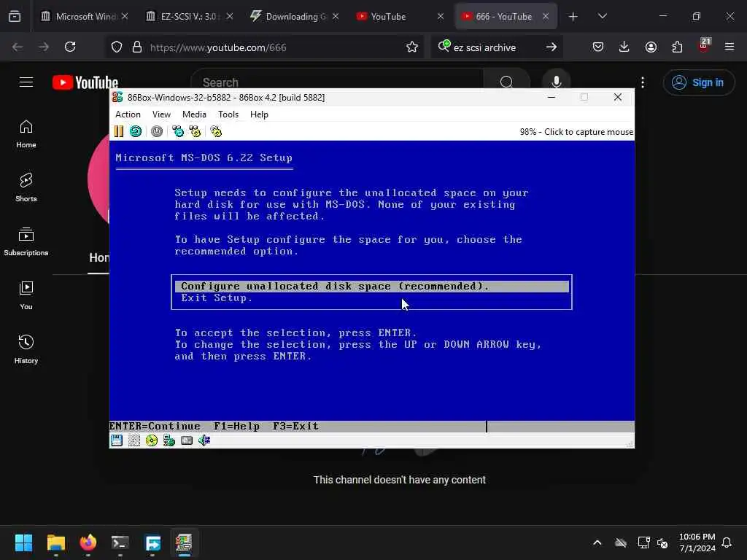Viewport: 747px width, 560px height.
Task: Switch to EZ-SCSI V. 3.0 tab
Action: [189, 16]
